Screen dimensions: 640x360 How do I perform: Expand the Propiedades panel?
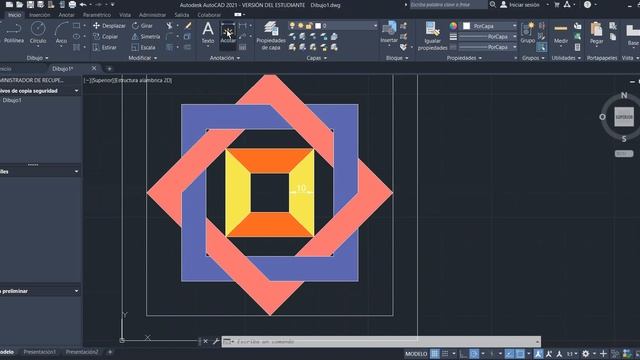tap(464, 58)
